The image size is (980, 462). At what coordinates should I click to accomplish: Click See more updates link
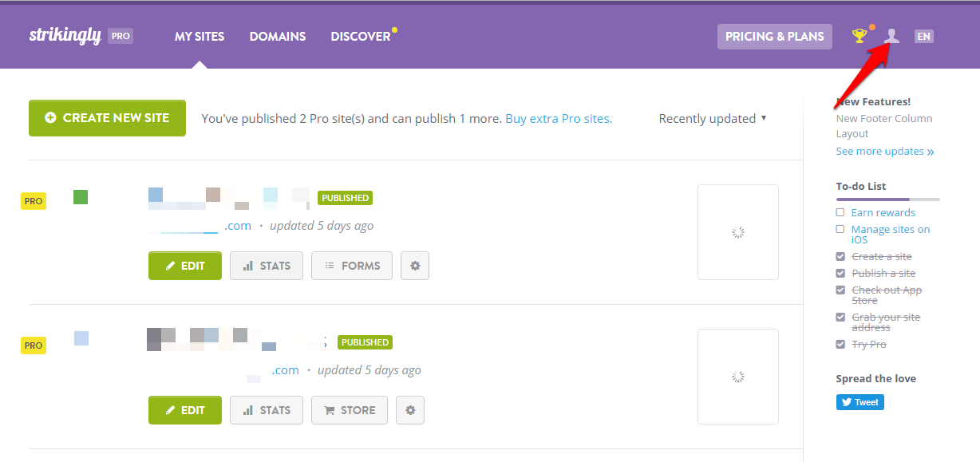[885, 151]
